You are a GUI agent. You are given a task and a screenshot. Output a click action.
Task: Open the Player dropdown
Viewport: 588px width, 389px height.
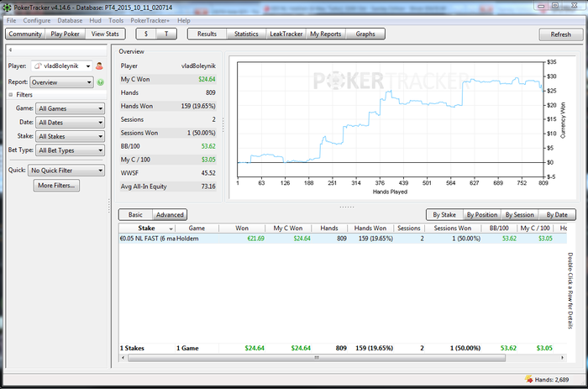coord(61,66)
